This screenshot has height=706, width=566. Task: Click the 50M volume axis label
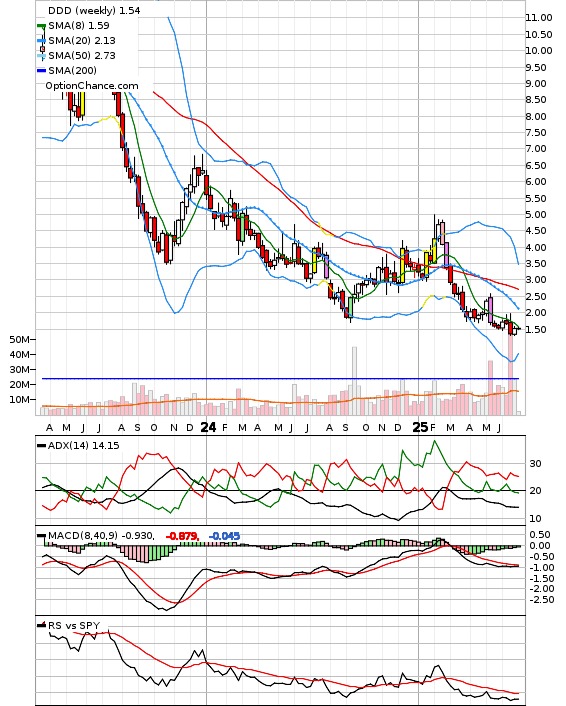19,339
